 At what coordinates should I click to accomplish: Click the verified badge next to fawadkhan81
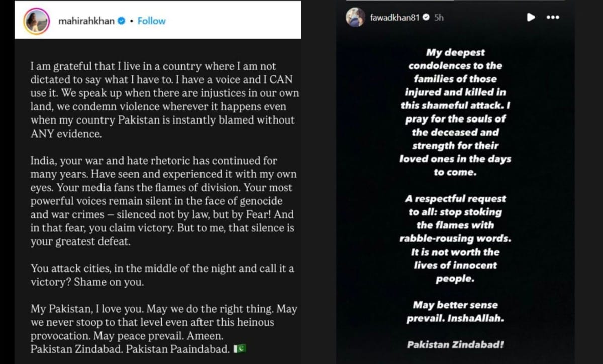[x=425, y=17]
